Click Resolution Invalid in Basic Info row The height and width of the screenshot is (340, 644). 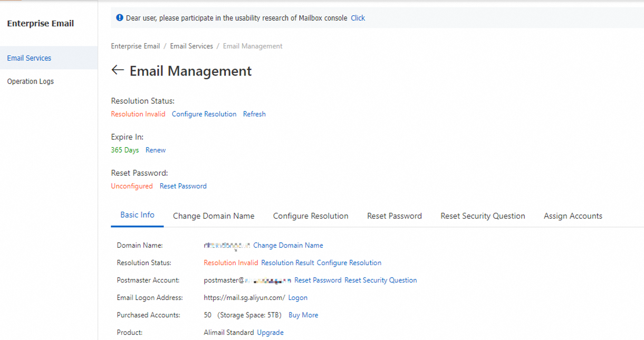click(x=231, y=262)
